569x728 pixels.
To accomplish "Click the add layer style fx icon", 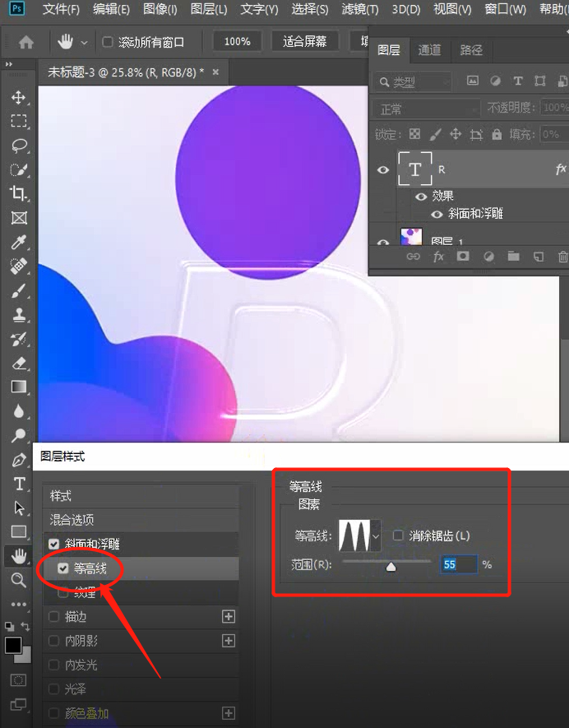I will (x=438, y=257).
